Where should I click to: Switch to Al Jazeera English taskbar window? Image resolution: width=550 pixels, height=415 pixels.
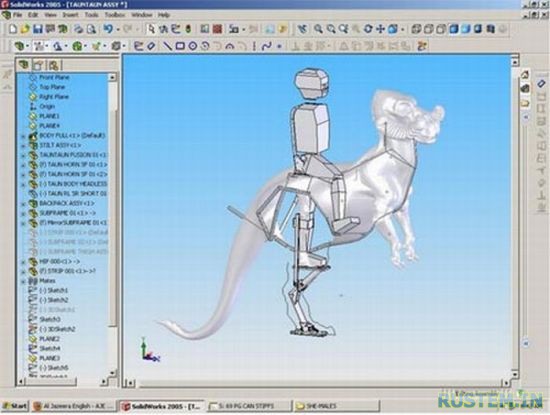(74, 406)
